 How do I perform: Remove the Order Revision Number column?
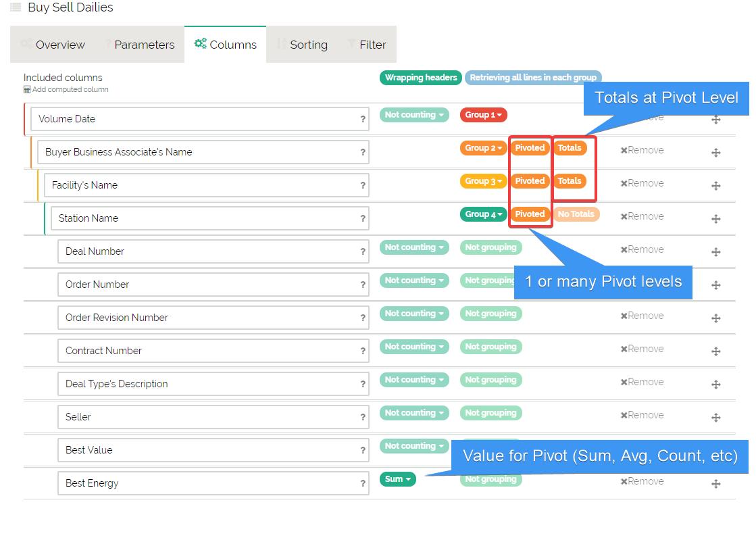[x=642, y=316]
